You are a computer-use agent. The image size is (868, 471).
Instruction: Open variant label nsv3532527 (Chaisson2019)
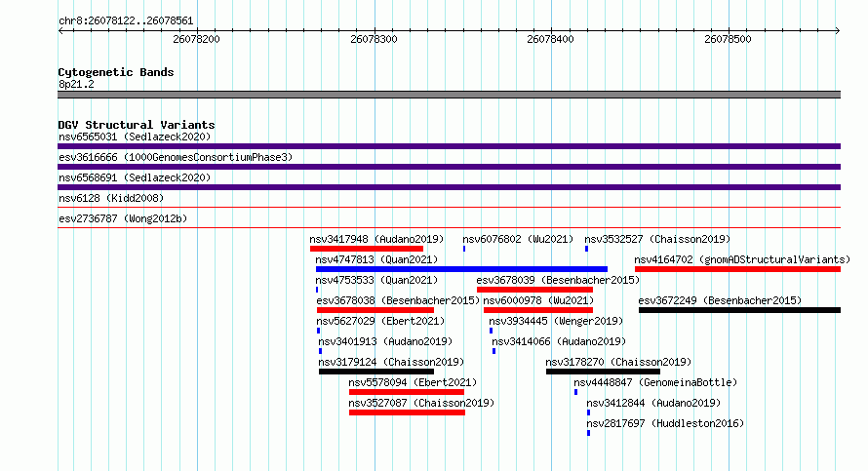657,239
